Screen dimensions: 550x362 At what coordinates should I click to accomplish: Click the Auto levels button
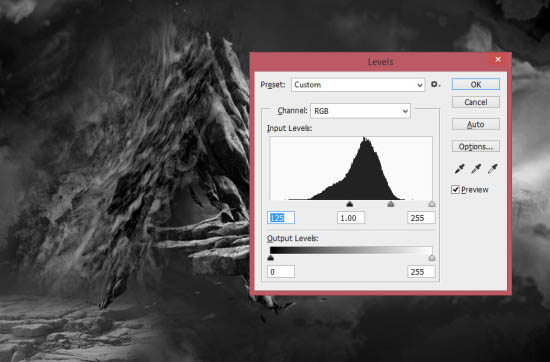(476, 125)
